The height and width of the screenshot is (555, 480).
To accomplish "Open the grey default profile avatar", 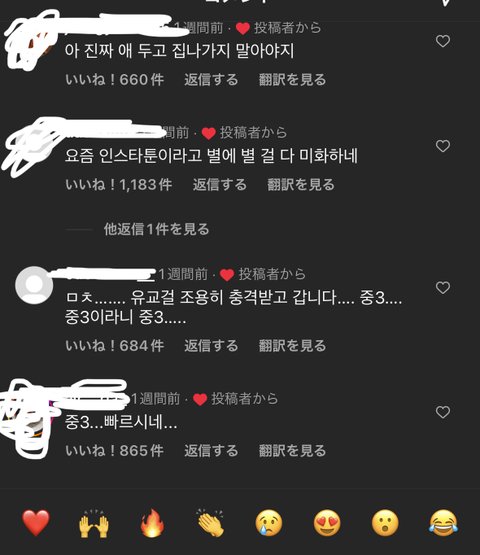I will click(x=34, y=285).
